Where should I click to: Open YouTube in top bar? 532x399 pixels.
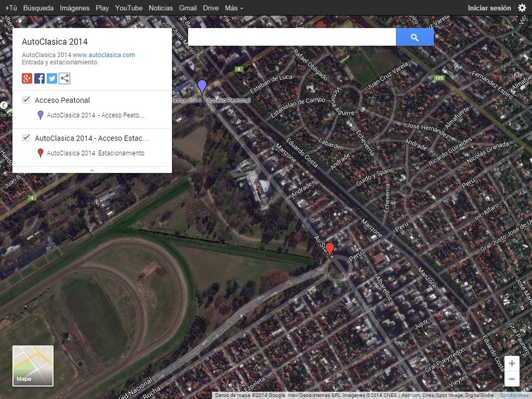129,8
